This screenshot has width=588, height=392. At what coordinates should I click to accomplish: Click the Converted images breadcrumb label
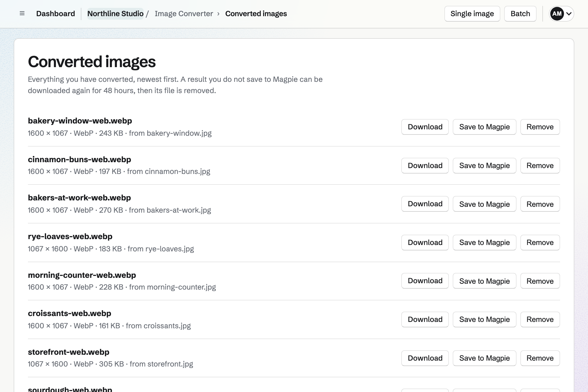point(256,13)
